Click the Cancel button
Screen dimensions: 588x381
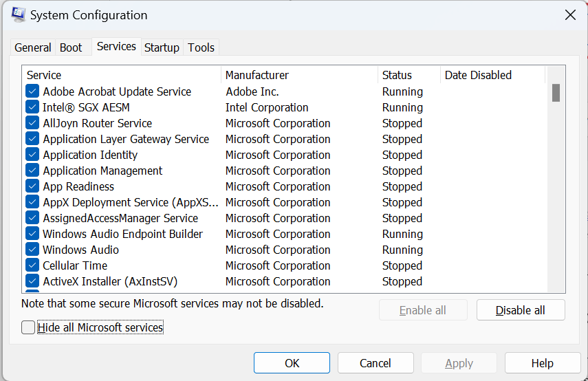coord(375,362)
